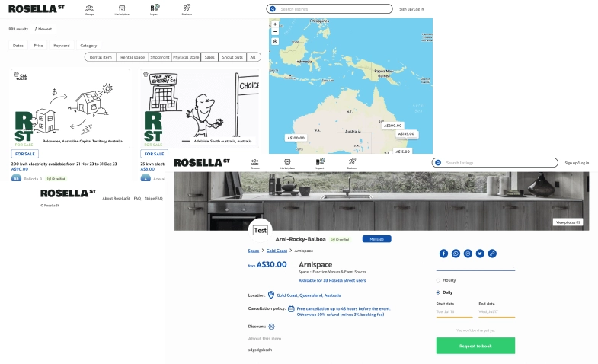Open the FAQ footer link before Stripe FAQ
This screenshot has width=598, height=364.
click(137, 198)
